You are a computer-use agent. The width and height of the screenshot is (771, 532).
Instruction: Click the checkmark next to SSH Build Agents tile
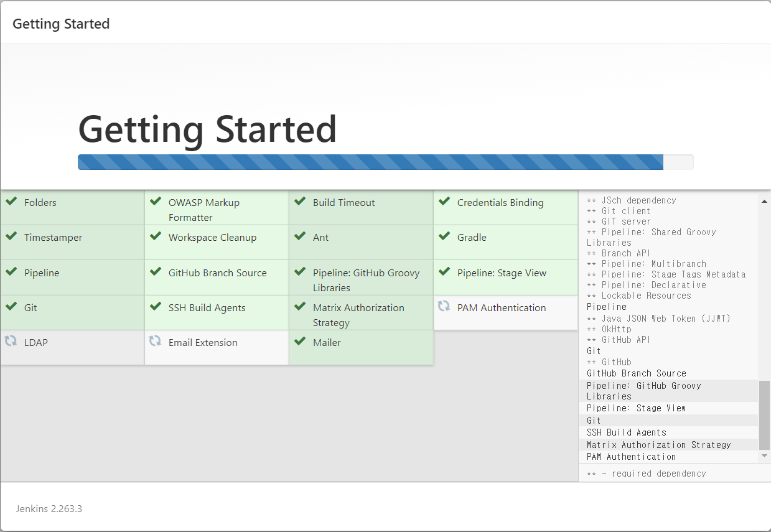(156, 307)
